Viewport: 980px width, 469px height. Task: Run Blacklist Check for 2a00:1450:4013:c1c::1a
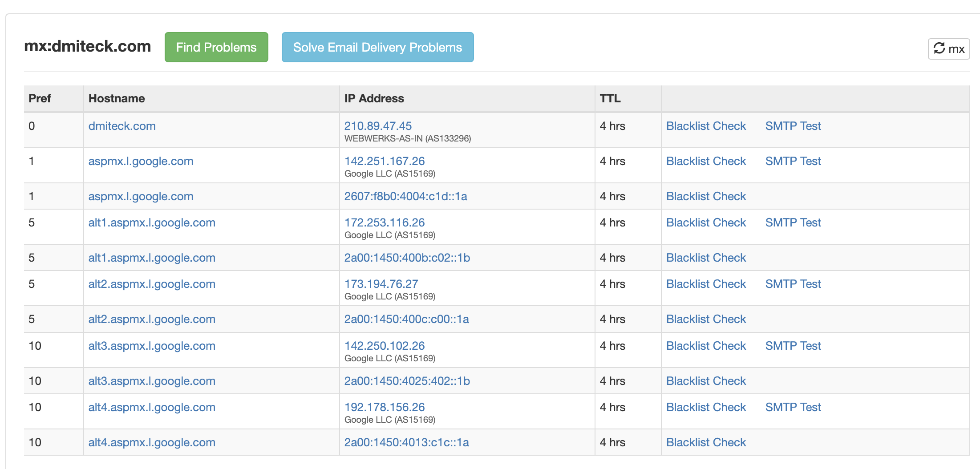click(706, 442)
